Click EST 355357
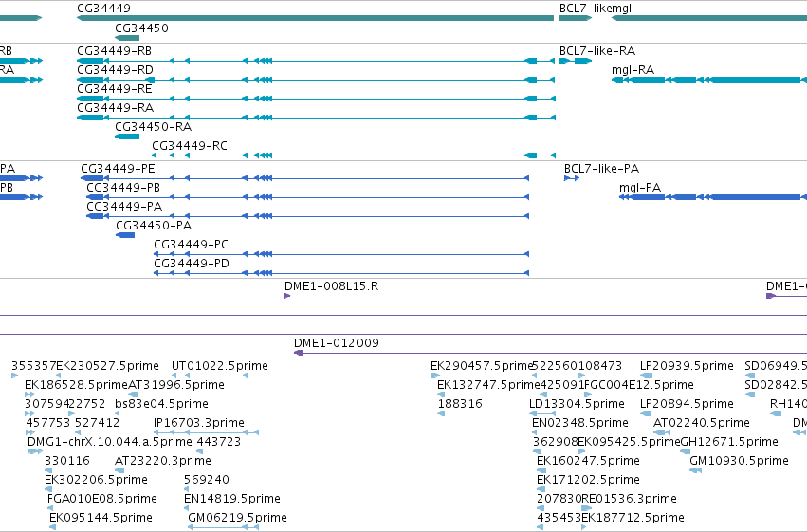 [34, 366]
